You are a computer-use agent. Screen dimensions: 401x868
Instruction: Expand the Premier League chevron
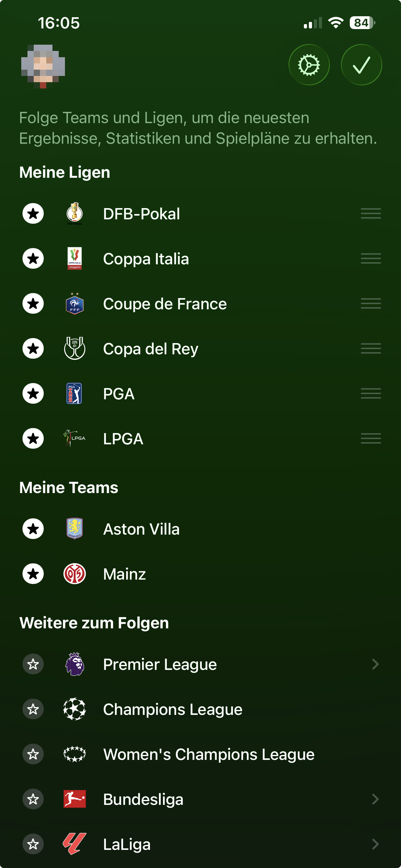point(375,664)
